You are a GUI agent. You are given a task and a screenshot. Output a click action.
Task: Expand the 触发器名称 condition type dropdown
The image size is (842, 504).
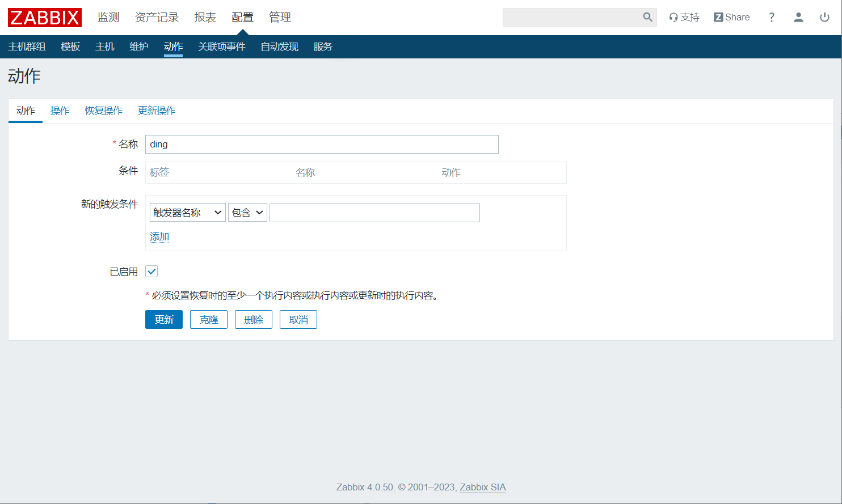tap(187, 213)
